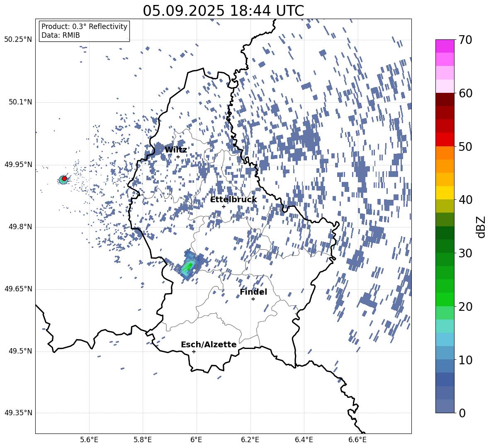Pick the bright red colorbar segment above 50
Image resolution: width=491 pixels, height=448 pixels.
pos(445,139)
